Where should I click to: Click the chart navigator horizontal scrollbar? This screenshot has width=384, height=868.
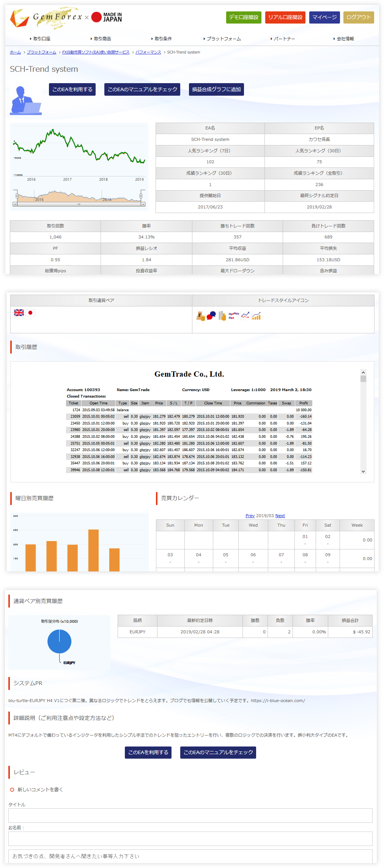[79, 204]
